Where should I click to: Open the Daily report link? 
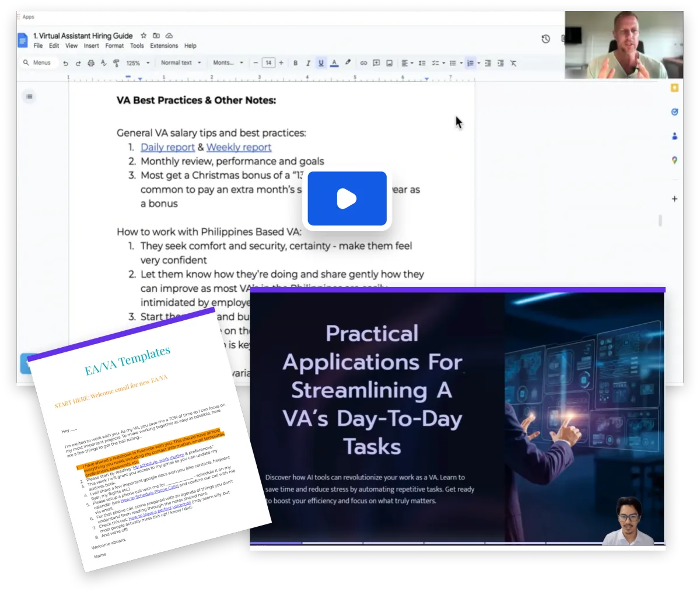click(x=167, y=148)
